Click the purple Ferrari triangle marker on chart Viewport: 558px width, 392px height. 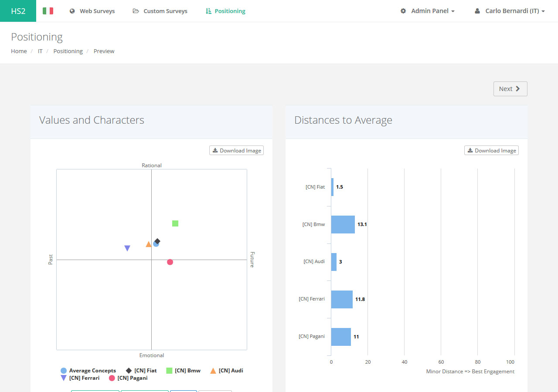pyautogui.click(x=127, y=248)
